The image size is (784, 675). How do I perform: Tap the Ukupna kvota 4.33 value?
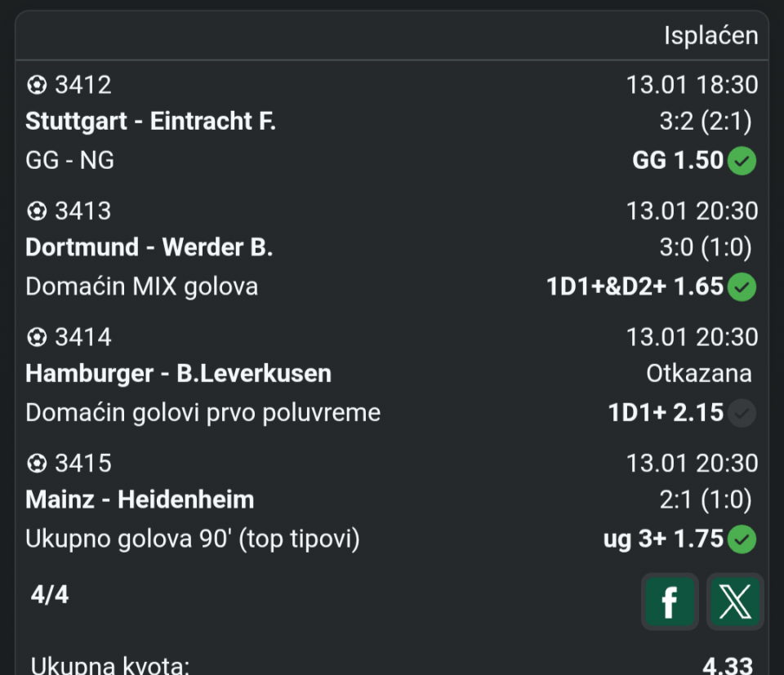pyautogui.click(x=727, y=665)
